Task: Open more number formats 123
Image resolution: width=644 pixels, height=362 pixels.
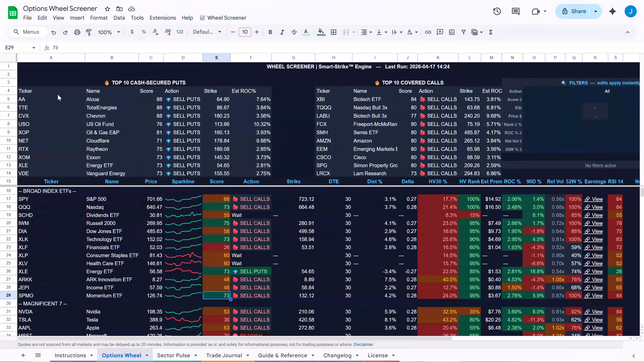Action: click(x=180, y=32)
